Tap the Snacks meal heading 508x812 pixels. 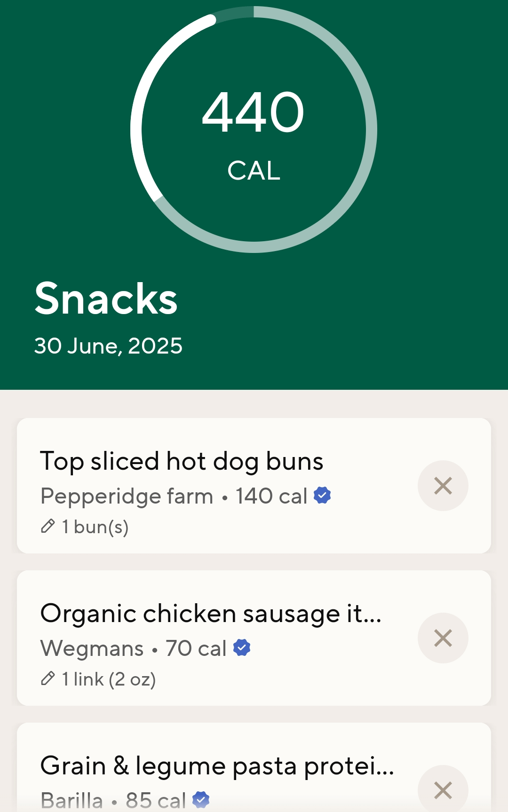(106, 299)
